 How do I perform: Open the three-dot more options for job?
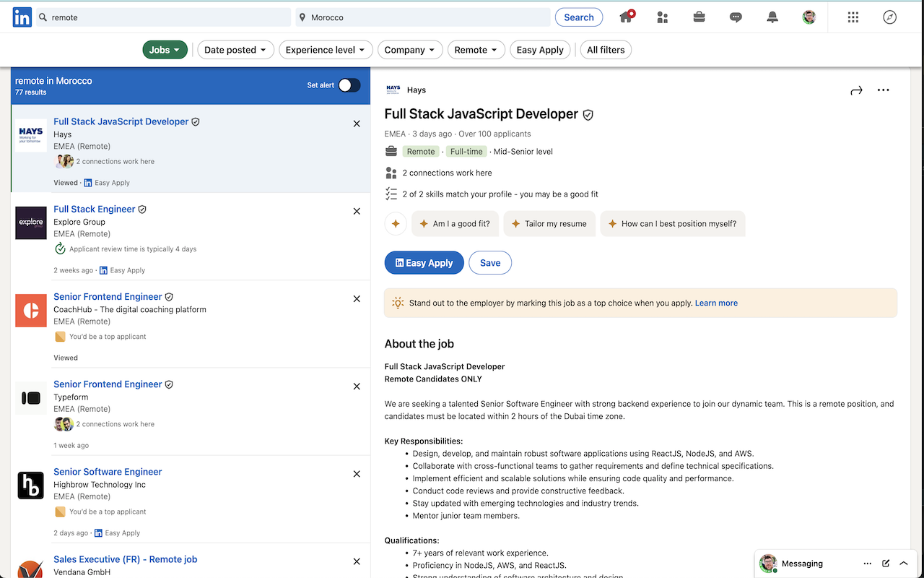(x=884, y=90)
